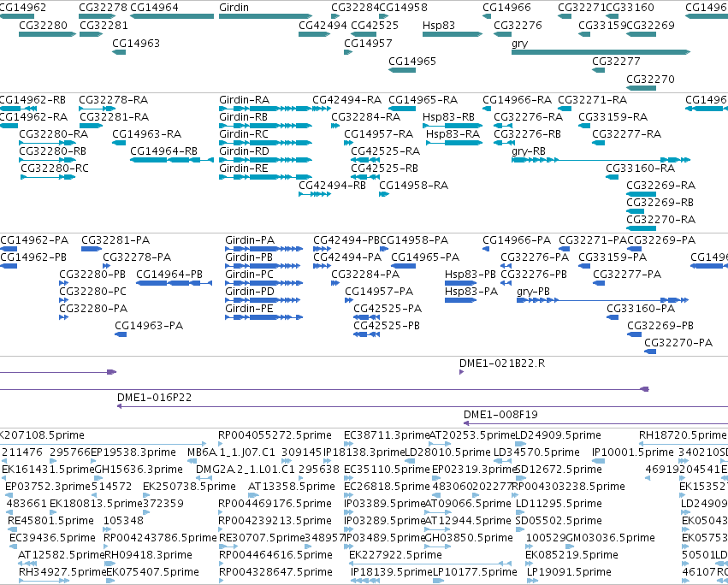Click the gry gene feature bar

601,52
